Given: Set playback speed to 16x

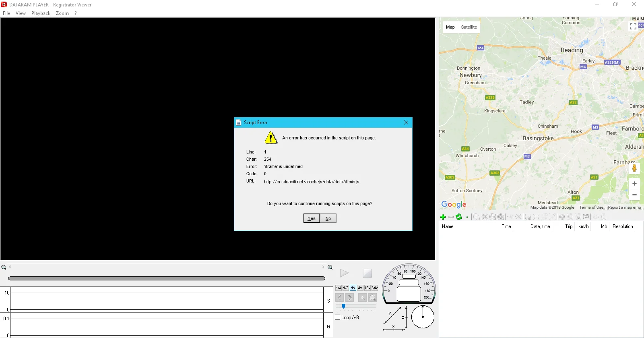Looking at the screenshot, I should tap(367, 288).
